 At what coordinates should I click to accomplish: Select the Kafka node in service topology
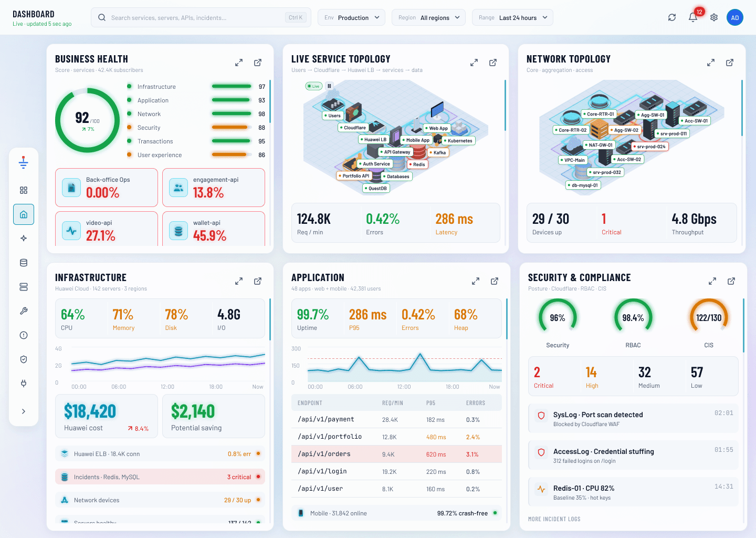(438, 153)
